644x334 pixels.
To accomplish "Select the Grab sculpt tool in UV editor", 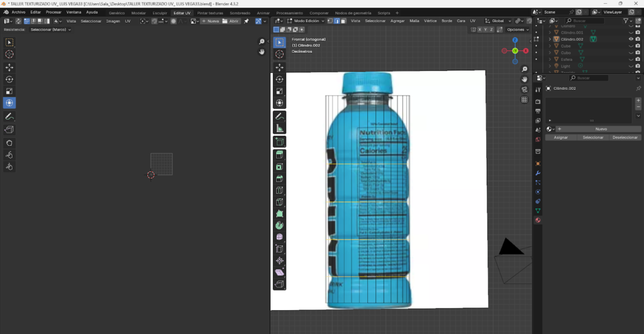I will 9,143.
